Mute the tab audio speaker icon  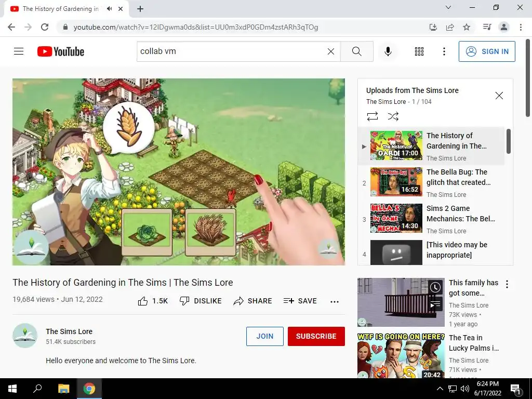109,9
